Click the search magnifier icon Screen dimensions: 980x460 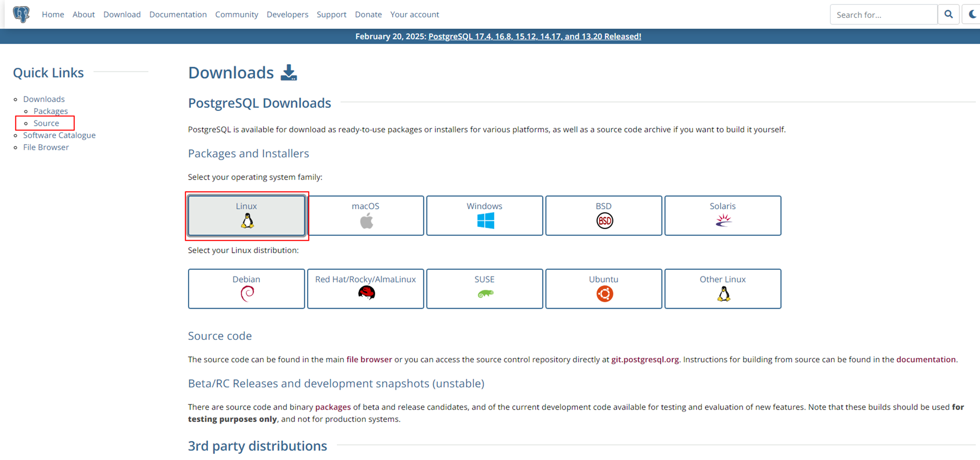tap(948, 15)
